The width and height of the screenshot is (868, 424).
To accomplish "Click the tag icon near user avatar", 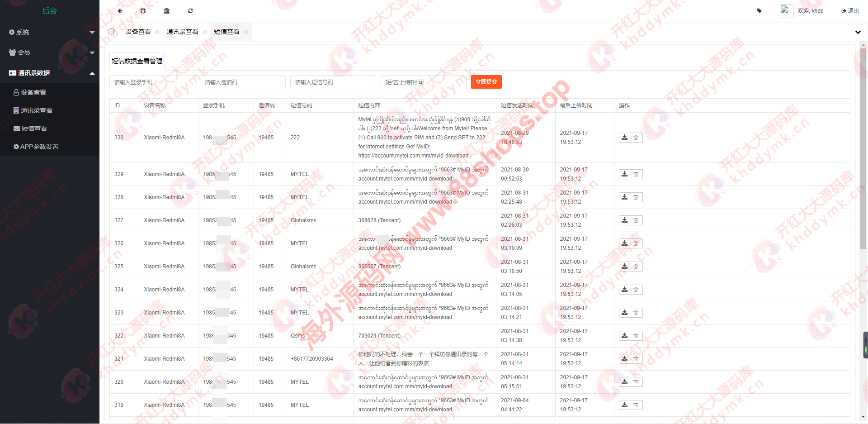I will 759,11.
